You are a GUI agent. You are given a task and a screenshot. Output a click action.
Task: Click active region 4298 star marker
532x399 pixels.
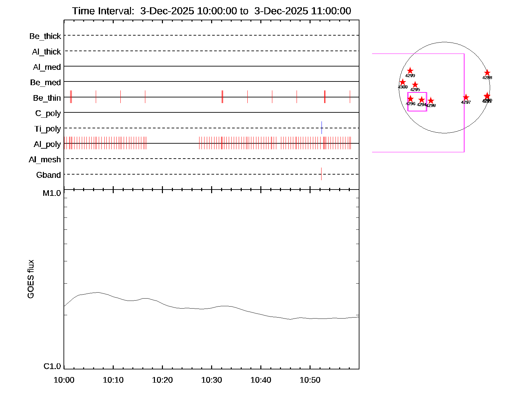431,101
